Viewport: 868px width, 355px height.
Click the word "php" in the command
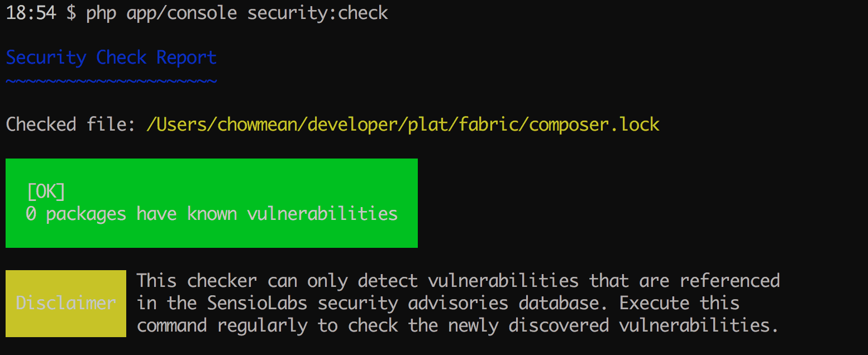click(x=101, y=13)
